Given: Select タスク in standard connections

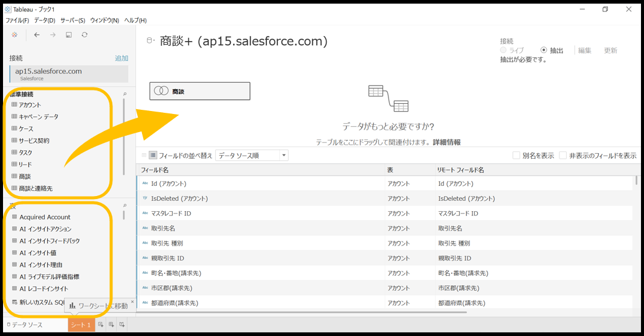Looking at the screenshot, I should point(25,152).
